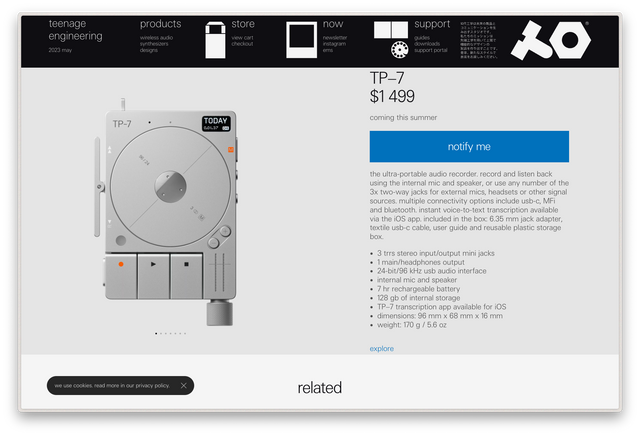The width and height of the screenshot is (640, 436).
Task: Open downloads under support
Action: pyautogui.click(x=427, y=44)
